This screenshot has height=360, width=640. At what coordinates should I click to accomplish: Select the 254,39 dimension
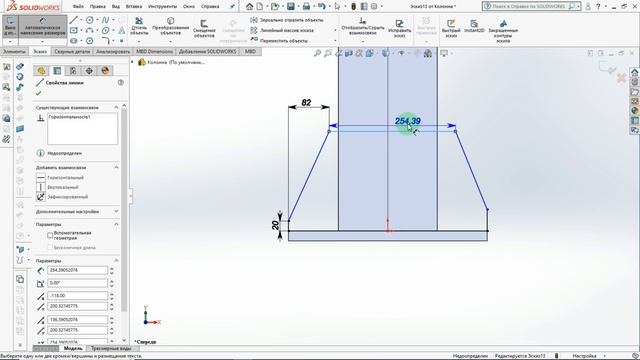(407, 121)
